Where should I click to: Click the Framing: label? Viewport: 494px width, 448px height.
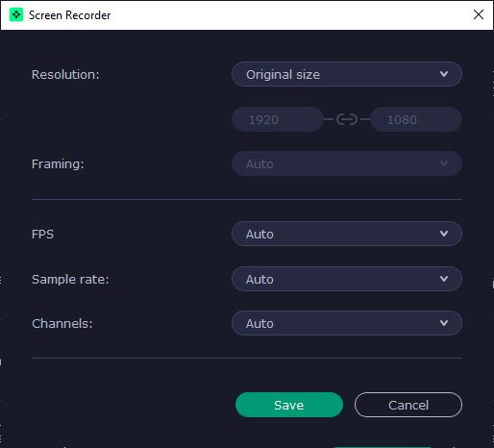coord(58,163)
